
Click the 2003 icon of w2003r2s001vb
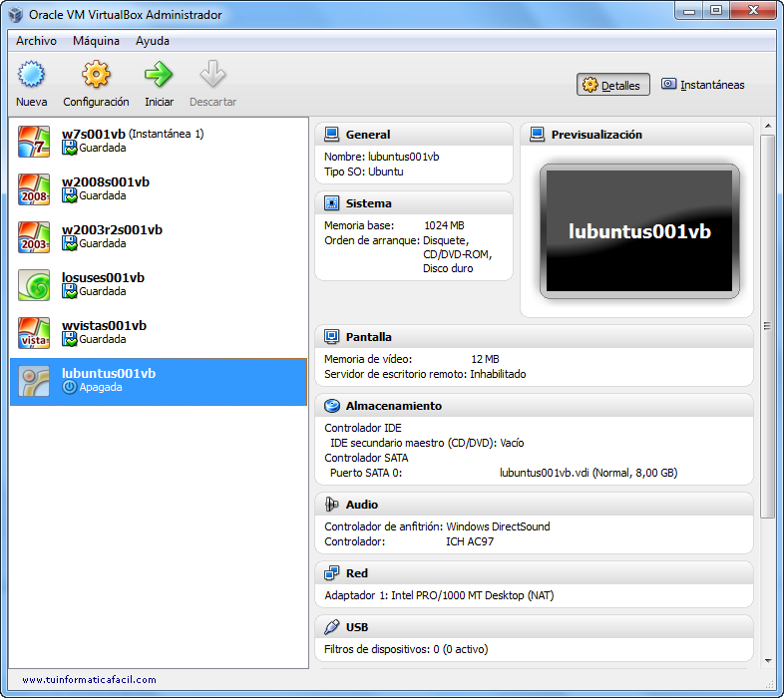click(34, 237)
